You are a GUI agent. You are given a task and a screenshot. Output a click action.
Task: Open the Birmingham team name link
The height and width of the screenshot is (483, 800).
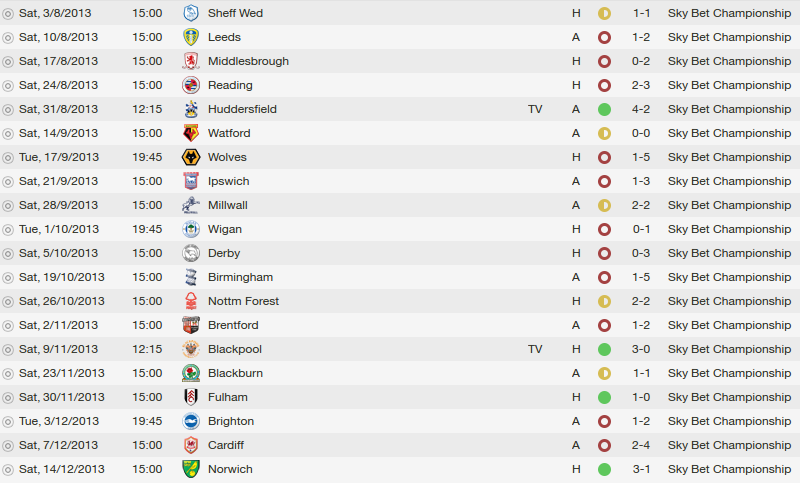click(240, 277)
